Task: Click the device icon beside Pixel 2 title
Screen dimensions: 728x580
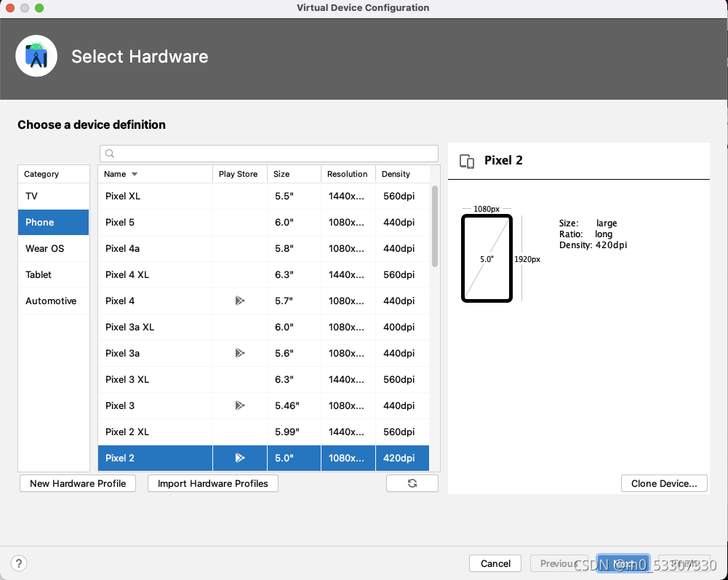Action: [x=467, y=161]
